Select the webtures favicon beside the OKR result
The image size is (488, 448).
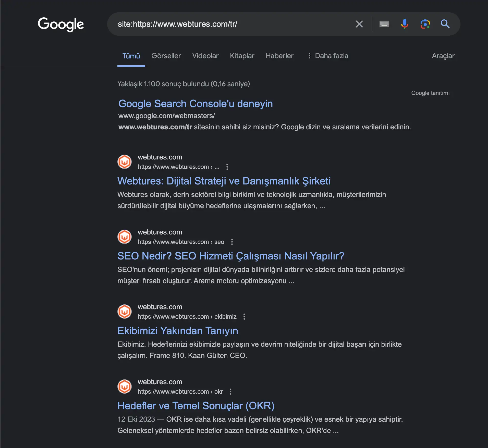point(124,386)
